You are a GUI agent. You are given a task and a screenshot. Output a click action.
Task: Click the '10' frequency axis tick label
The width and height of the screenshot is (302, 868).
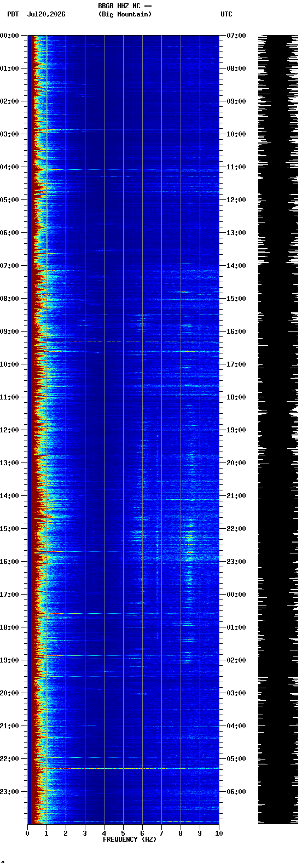[219, 833]
